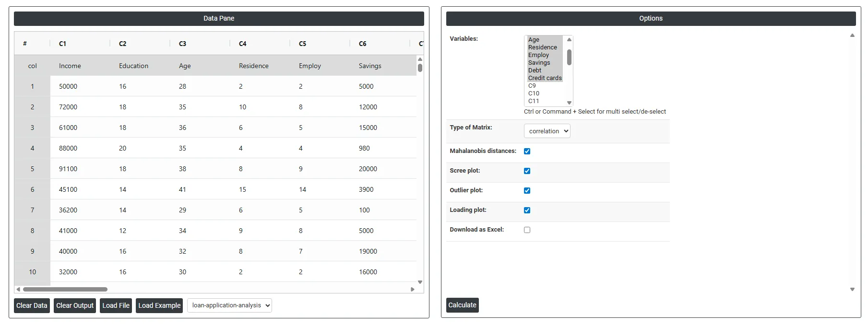The height and width of the screenshot is (327, 868).
Task: Click the Options title bar
Action: click(651, 18)
